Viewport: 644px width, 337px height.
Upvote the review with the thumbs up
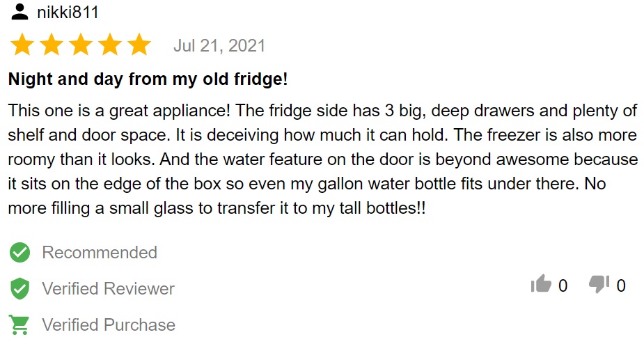pos(541,283)
